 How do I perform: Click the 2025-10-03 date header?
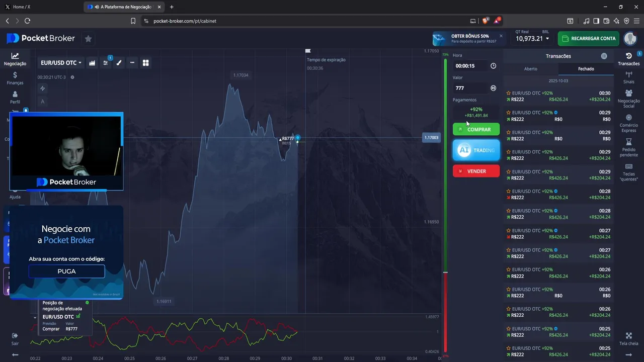[x=558, y=81]
